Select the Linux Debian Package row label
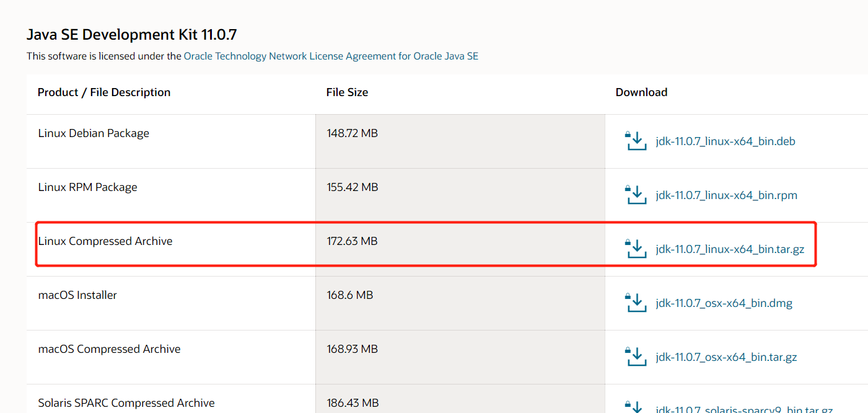The width and height of the screenshot is (868, 413). pyautogui.click(x=94, y=133)
